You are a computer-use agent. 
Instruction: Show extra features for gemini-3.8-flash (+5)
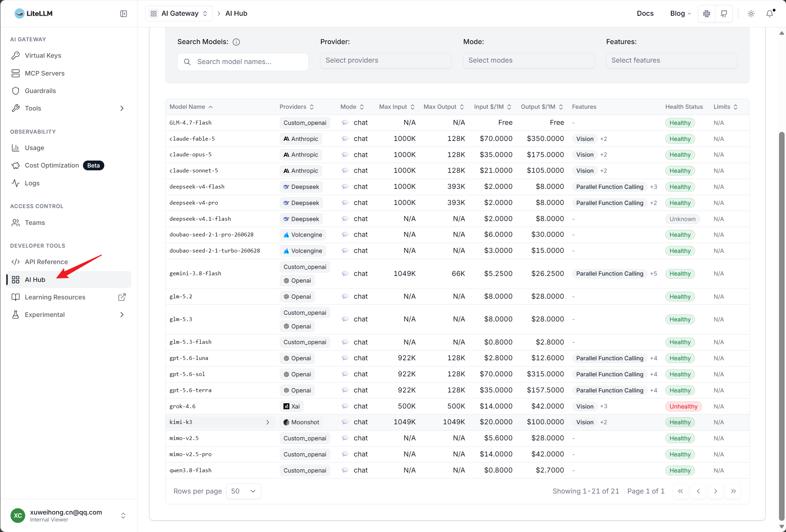coord(654,274)
